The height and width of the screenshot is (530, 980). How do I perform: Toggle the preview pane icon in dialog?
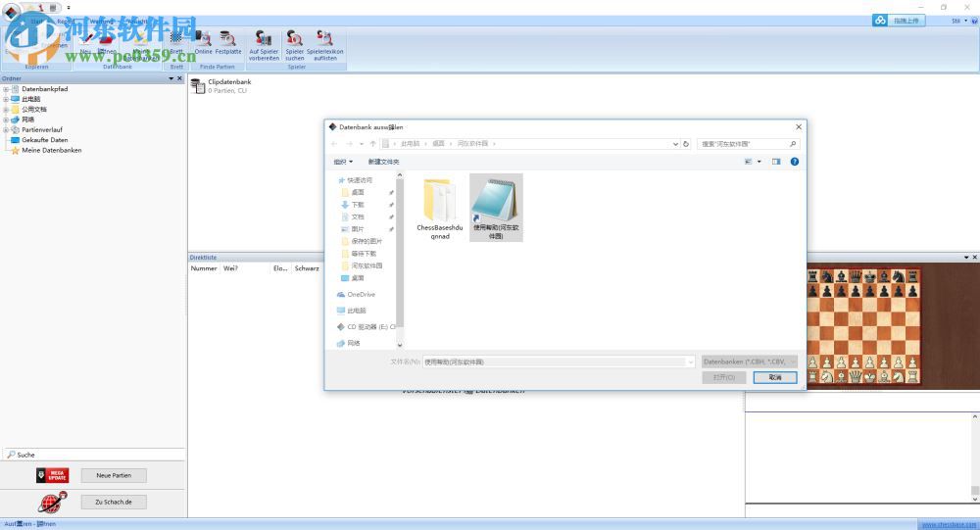(775, 162)
